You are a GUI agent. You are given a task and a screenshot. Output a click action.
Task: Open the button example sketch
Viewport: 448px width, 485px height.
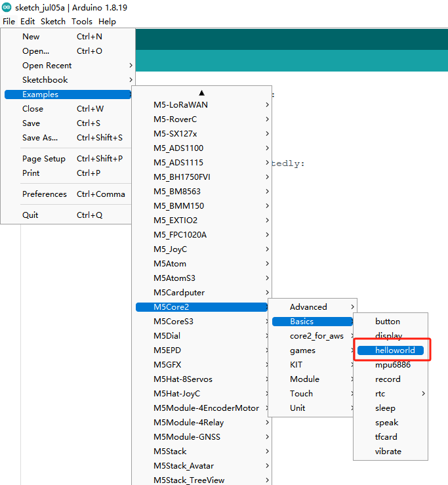pos(388,322)
